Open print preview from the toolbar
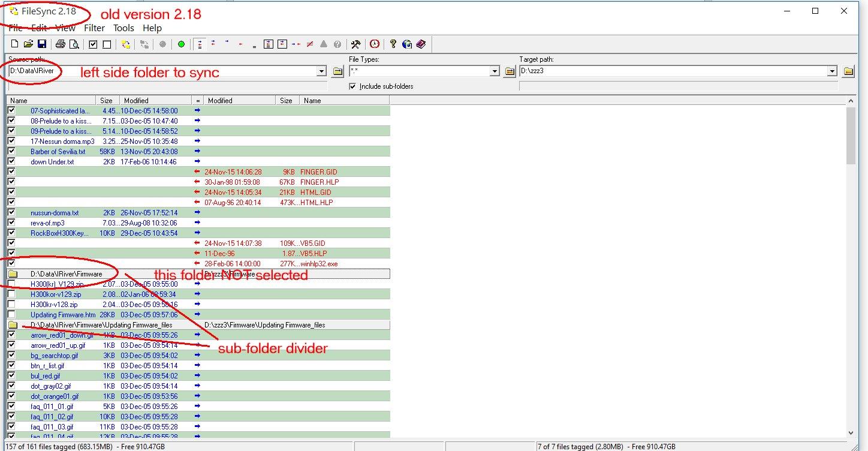The width and height of the screenshot is (868, 451). 74,44
